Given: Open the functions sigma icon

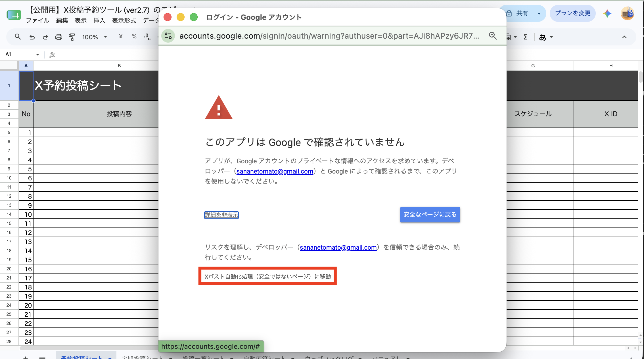Looking at the screenshot, I should click(526, 37).
